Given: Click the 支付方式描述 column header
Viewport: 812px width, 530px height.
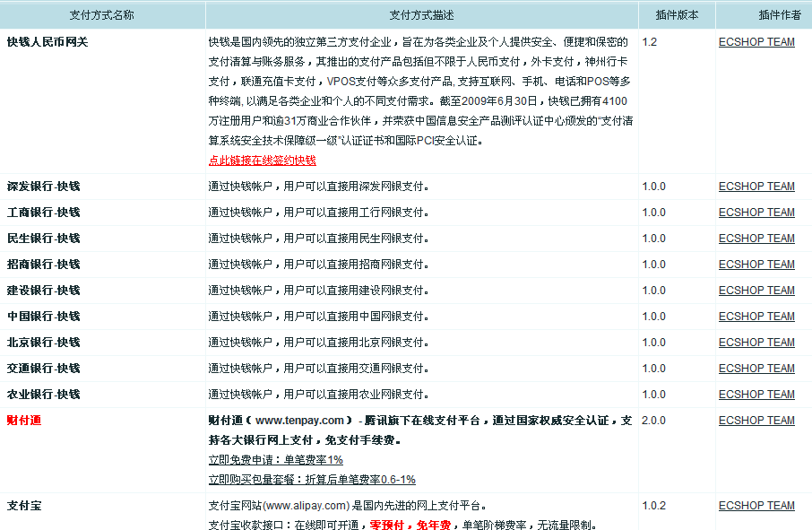Looking at the screenshot, I should pos(419,13).
